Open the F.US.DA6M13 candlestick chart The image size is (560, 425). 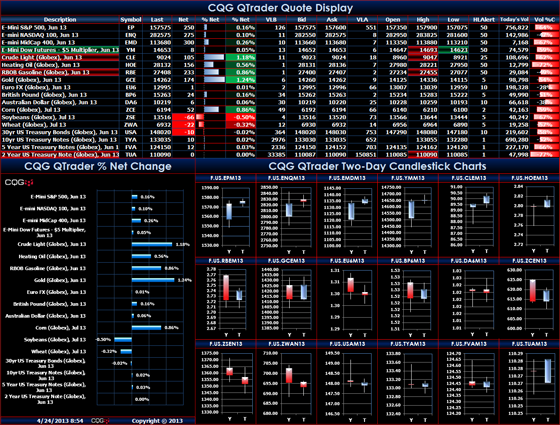click(x=469, y=299)
